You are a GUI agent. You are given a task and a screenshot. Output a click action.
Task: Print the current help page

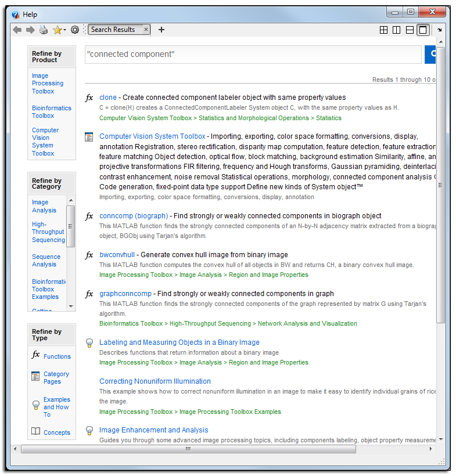pyautogui.click(x=44, y=30)
